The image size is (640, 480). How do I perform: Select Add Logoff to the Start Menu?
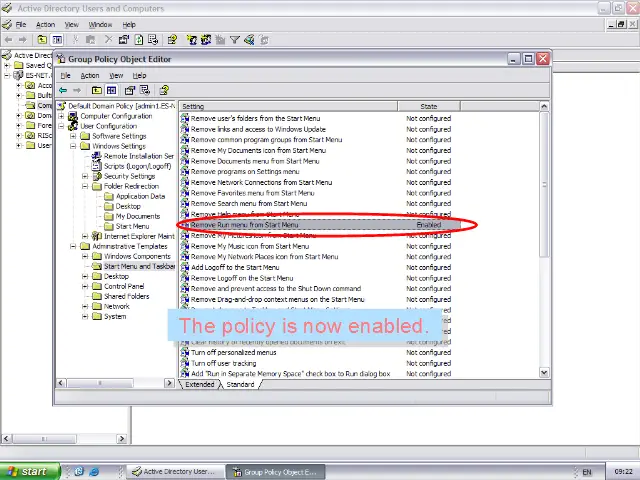click(x=235, y=268)
